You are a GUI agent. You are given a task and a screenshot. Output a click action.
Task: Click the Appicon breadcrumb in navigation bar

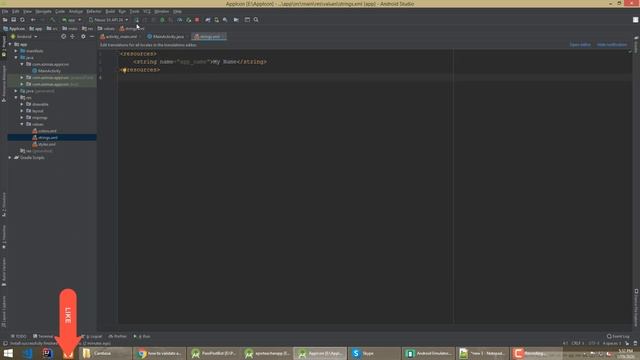click(x=14, y=29)
